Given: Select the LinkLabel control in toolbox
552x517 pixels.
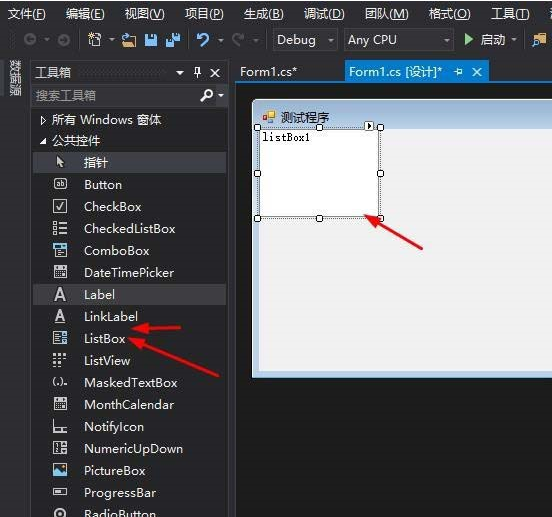Looking at the screenshot, I should (130, 316).
